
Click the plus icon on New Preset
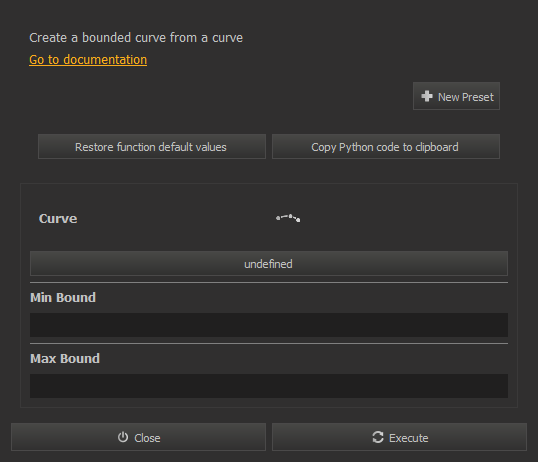pyautogui.click(x=427, y=96)
